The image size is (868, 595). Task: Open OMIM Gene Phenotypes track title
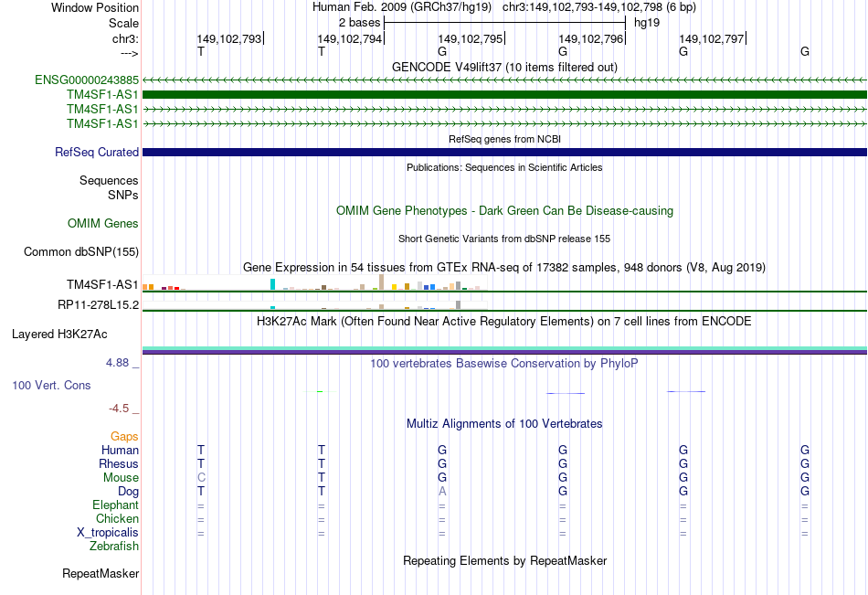tap(504, 210)
